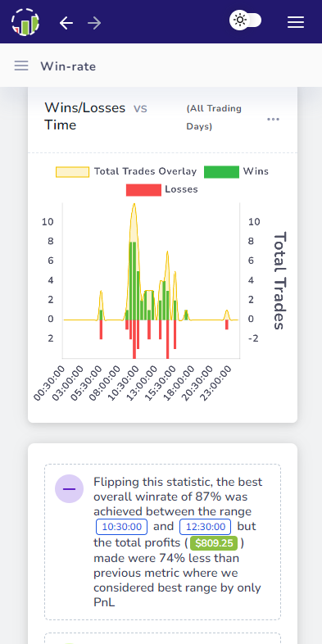Image resolution: width=322 pixels, height=644 pixels.
Task: Click the green Wins color swatch
Action: [x=221, y=172]
